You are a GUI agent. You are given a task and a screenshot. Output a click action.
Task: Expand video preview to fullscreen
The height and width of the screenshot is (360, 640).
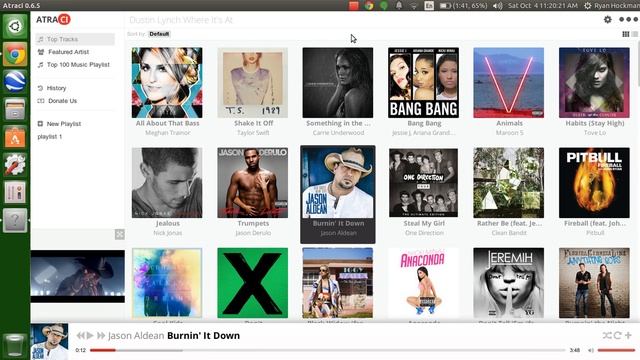tap(120, 234)
